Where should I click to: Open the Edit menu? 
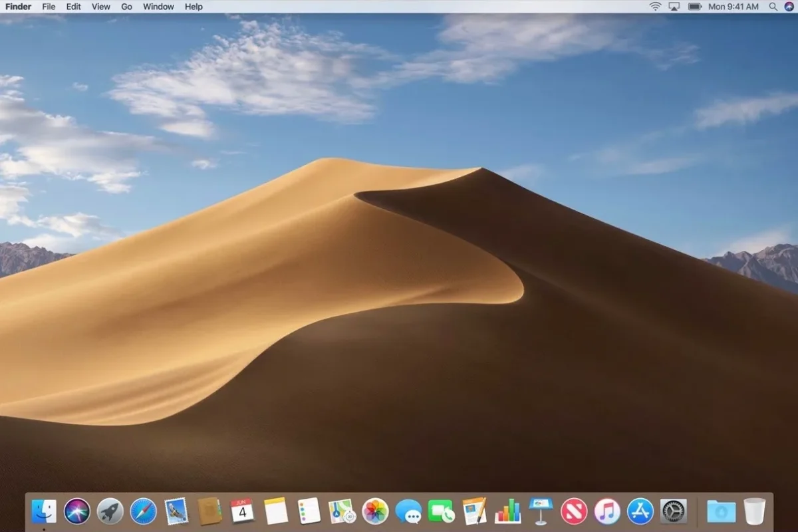tap(74, 7)
